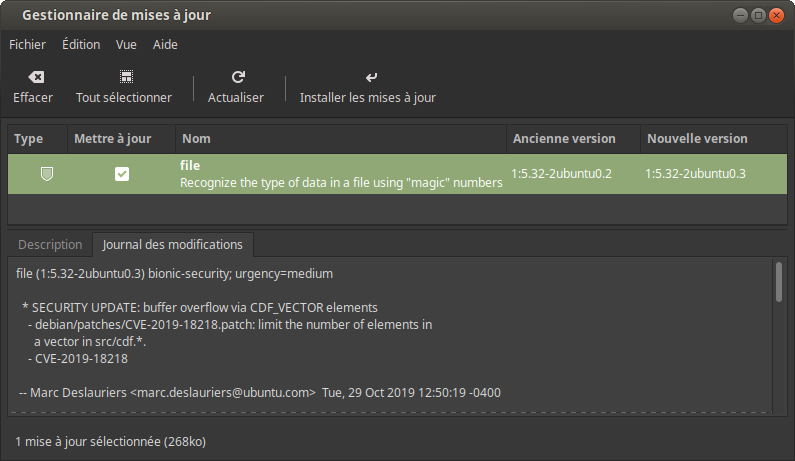This screenshot has height=461, width=795.
Task: Sort by the Nom column header
Action: pos(341,139)
